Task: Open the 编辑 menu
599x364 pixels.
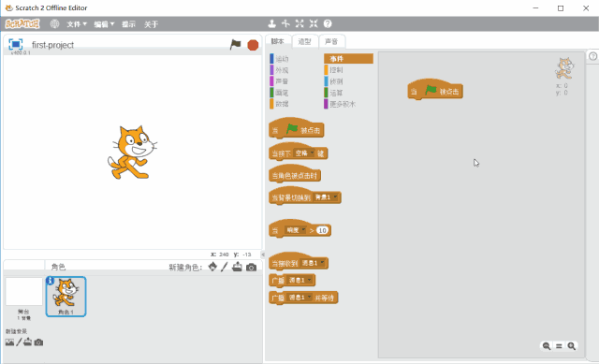Action: click(x=104, y=24)
